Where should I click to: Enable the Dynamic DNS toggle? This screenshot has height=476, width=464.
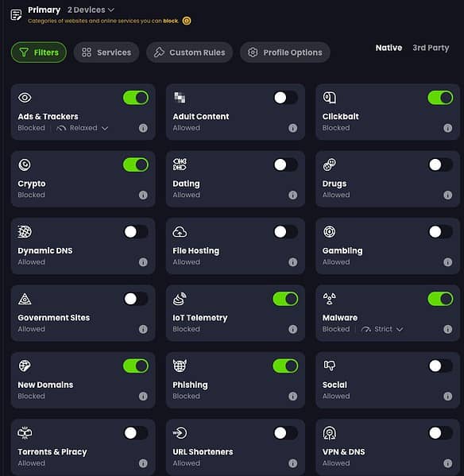(x=136, y=232)
